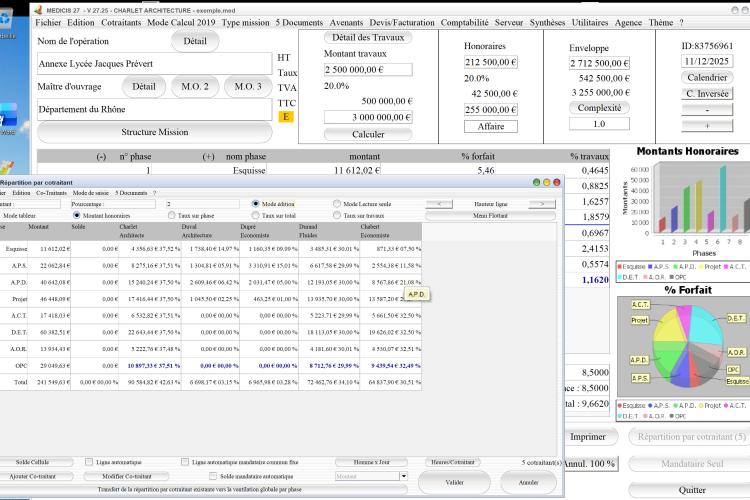750x500 pixels.
Task: Open the Mode de saisie menu
Action: pyautogui.click(x=90, y=193)
